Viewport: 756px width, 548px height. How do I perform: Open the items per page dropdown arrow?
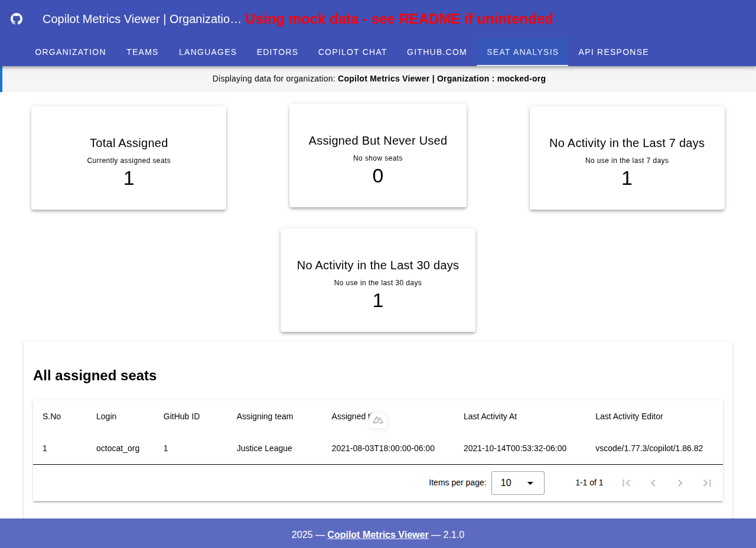530,482
